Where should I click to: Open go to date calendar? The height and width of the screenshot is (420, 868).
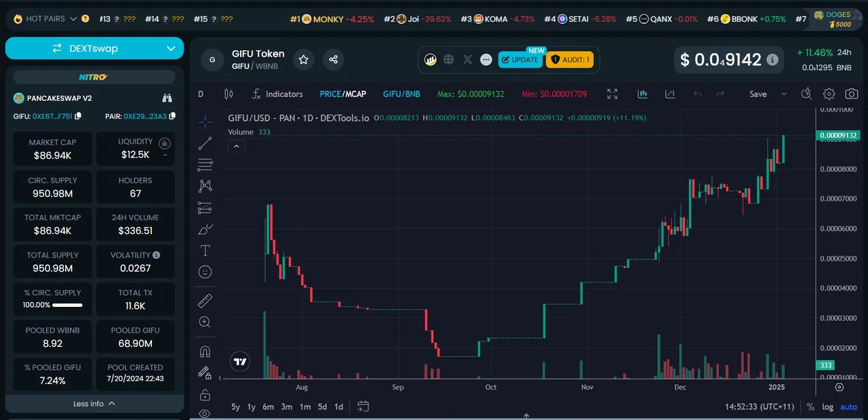click(x=363, y=406)
